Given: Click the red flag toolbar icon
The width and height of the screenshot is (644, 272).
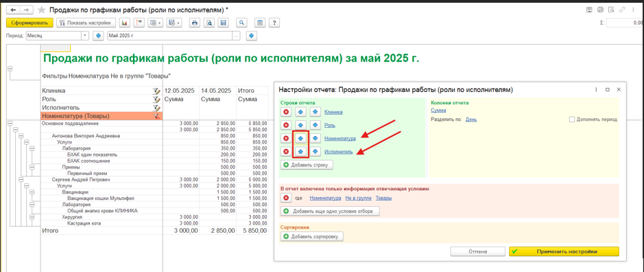Looking at the screenshot, I should coord(139,23).
